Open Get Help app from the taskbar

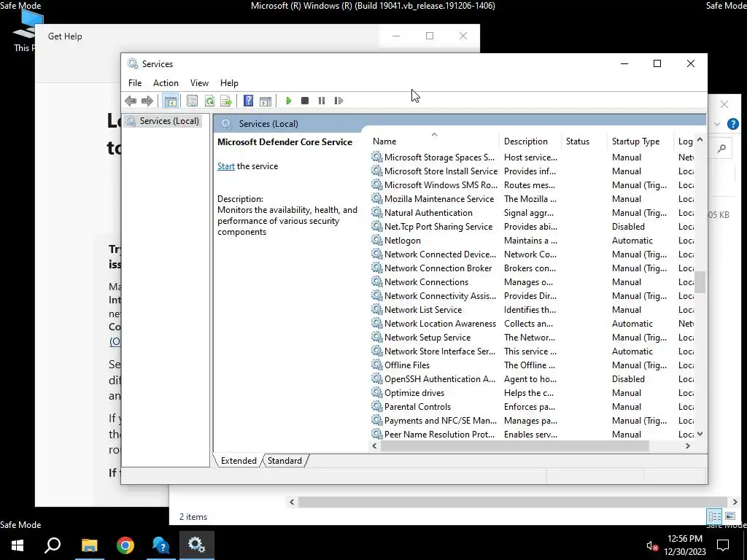(x=161, y=545)
